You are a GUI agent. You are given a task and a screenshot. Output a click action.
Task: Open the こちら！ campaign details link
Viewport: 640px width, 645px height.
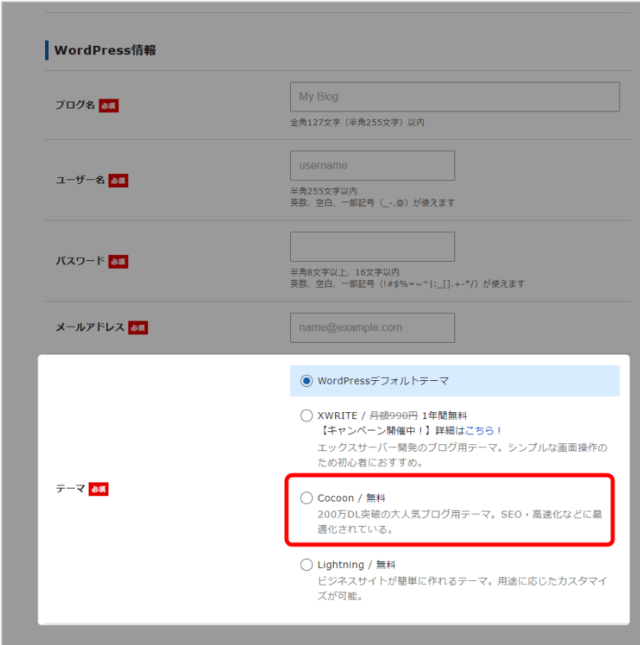point(483,431)
